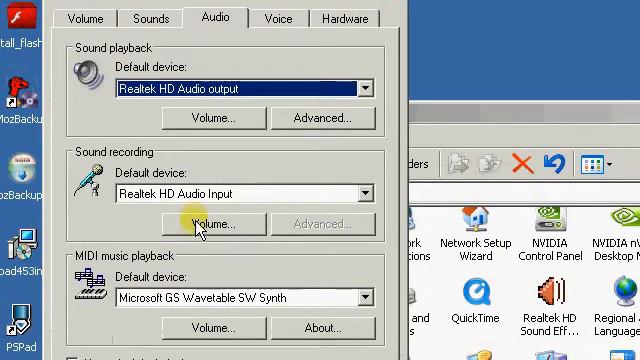Open NVIDIA Control Panel icon
Screen dimensions: 640x360
pyautogui.click(x=550, y=234)
